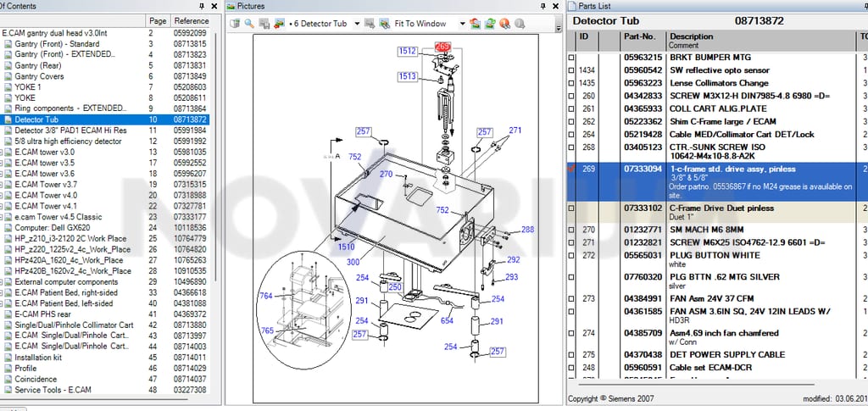This screenshot has width=868, height=411.
Task: Tick checkbox for C-Frame Drive Duet pinless
Action: point(571,208)
